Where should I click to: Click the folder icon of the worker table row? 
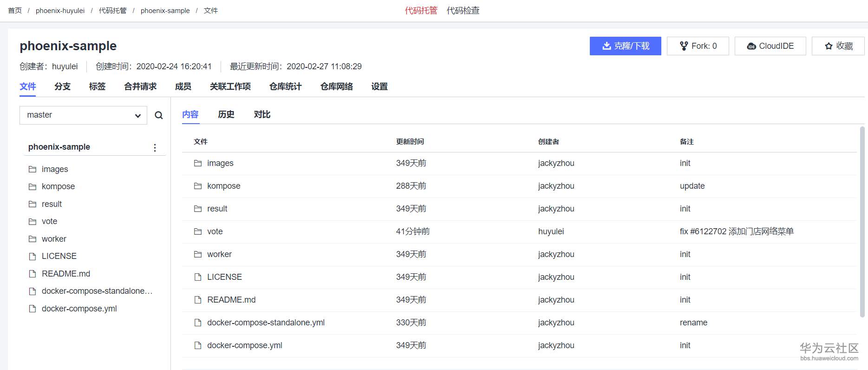(198, 254)
